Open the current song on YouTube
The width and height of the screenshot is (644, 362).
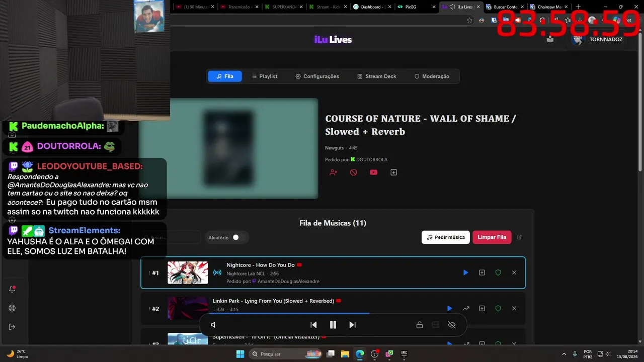pyautogui.click(x=373, y=172)
